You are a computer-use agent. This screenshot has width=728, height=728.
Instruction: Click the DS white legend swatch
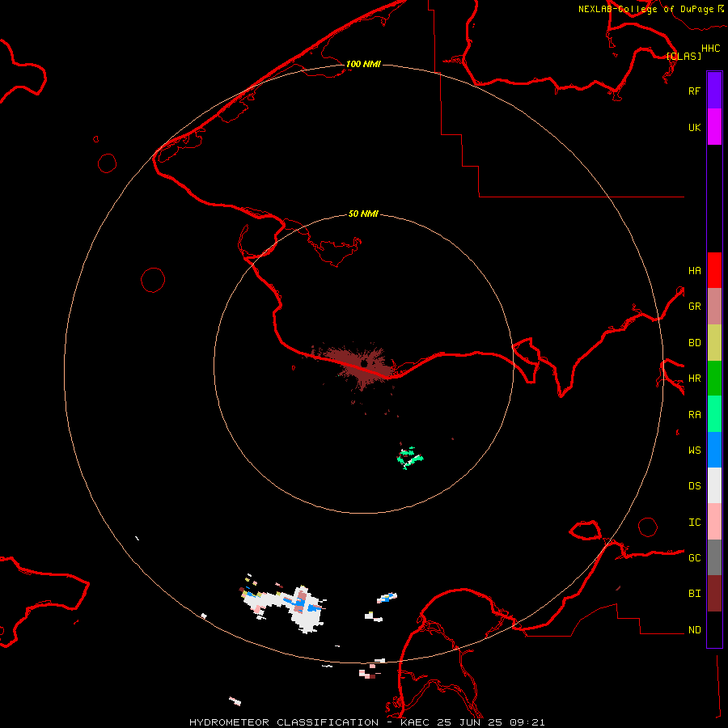point(714,485)
